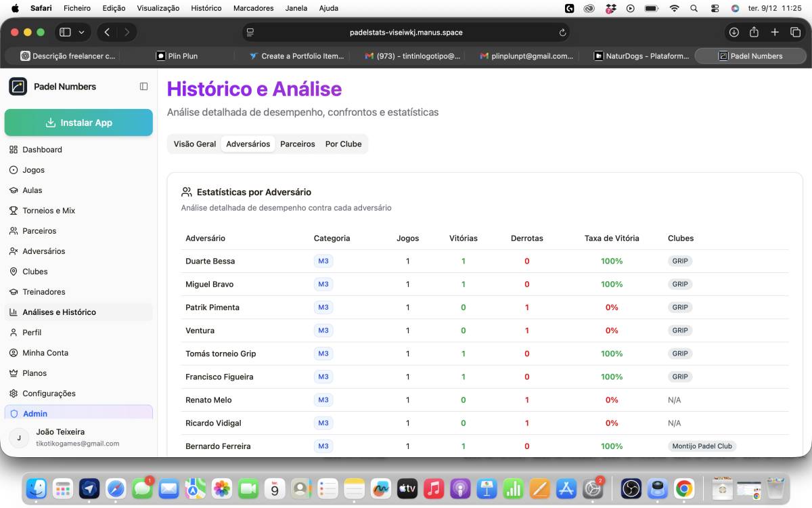Click the Dashboard icon in the sidebar
This screenshot has width=812, height=508.
coord(14,150)
